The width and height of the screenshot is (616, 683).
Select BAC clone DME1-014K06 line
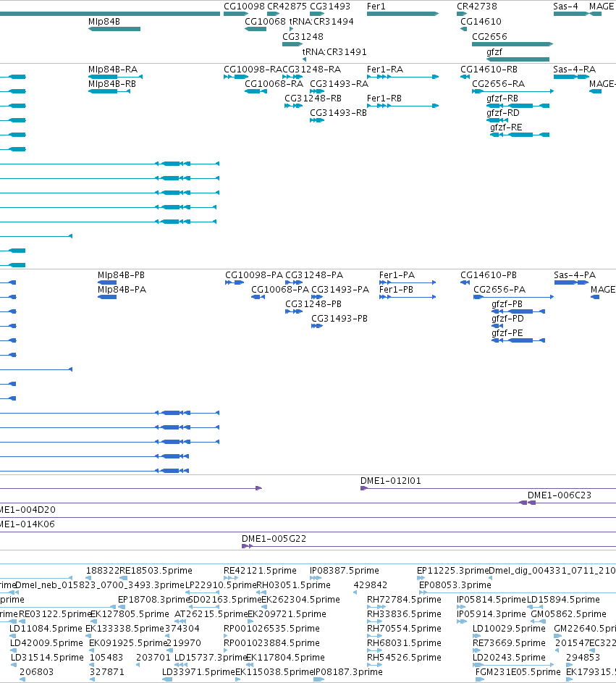(308, 532)
